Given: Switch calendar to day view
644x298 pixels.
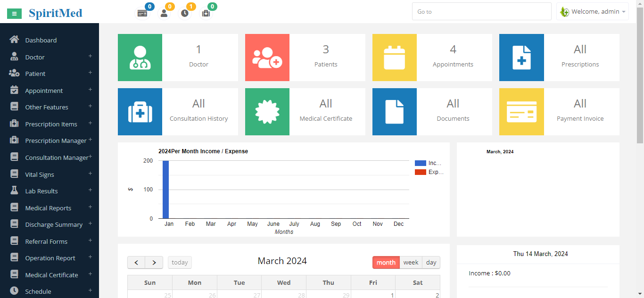Looking at the screenshot, I should pyautogui.click(x=431, y=263).
